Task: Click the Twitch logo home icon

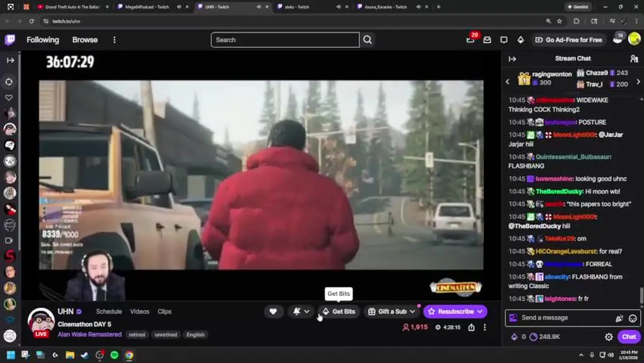Action: pyautogui.click(x=10, y=40)
